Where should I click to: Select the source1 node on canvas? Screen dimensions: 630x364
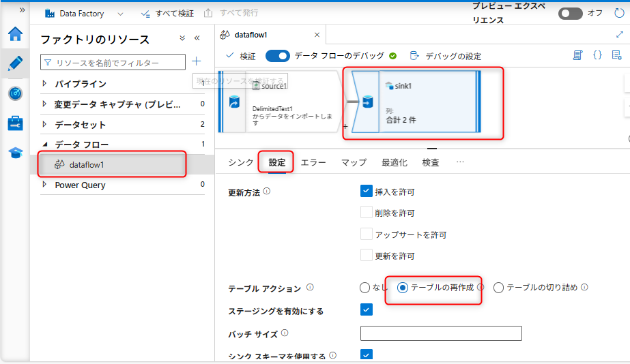coord(279,102)
